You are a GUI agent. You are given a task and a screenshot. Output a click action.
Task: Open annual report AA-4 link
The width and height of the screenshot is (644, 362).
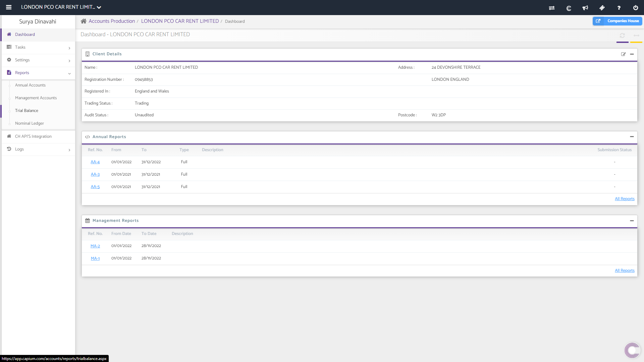pyautogui.click(x=95, y=162)
